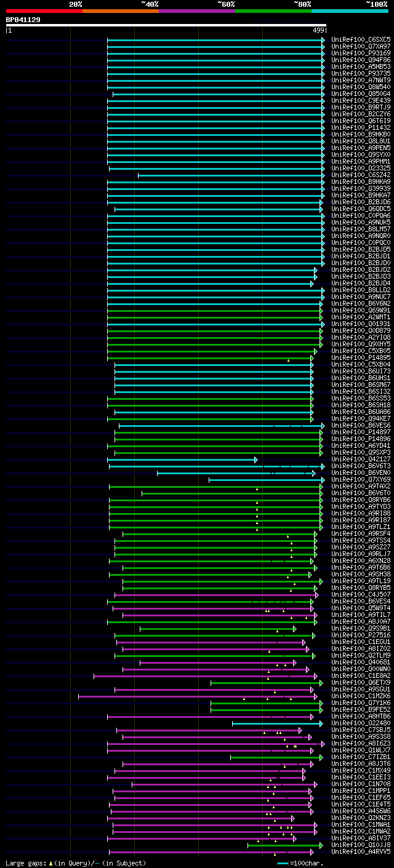Click the green alignment bar for UniRef100_Q9S9B1
The height and width of the screenshot is (868, 394).
[x=218, y=629]
